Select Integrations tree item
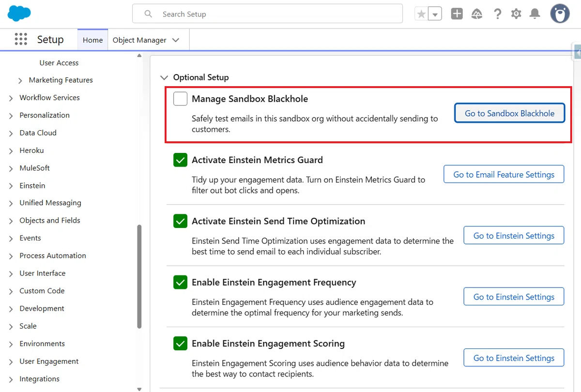 pos(40,379)
